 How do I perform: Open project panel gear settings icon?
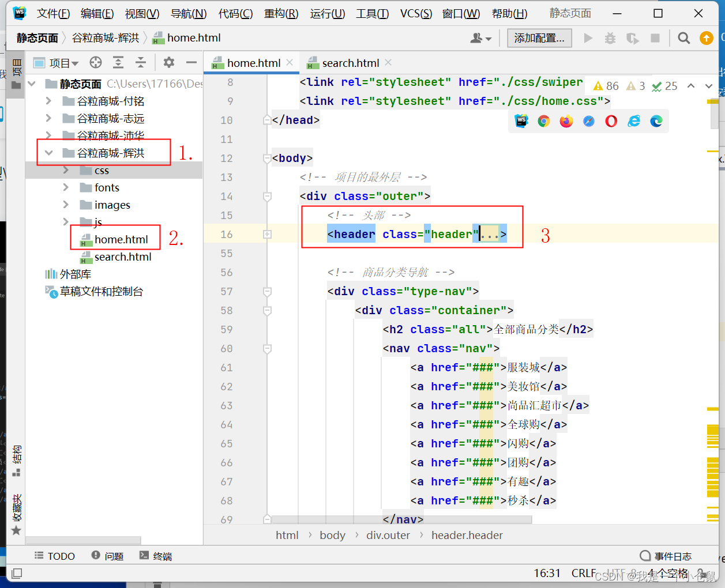[169, 62]
